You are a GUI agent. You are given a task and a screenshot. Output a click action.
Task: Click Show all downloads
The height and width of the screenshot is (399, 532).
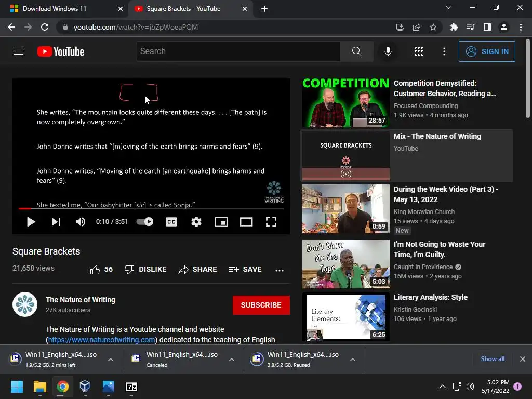pyautogui.click(x=493, y=359)
